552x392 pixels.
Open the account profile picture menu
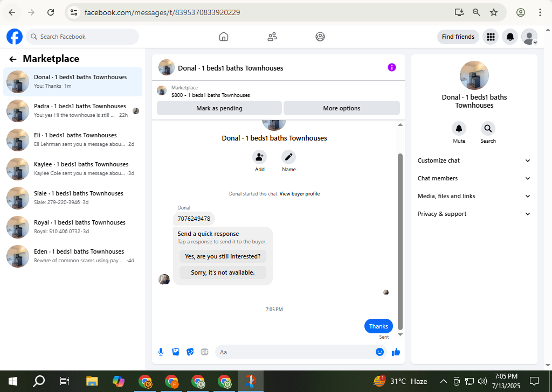[x=529, y=37]
